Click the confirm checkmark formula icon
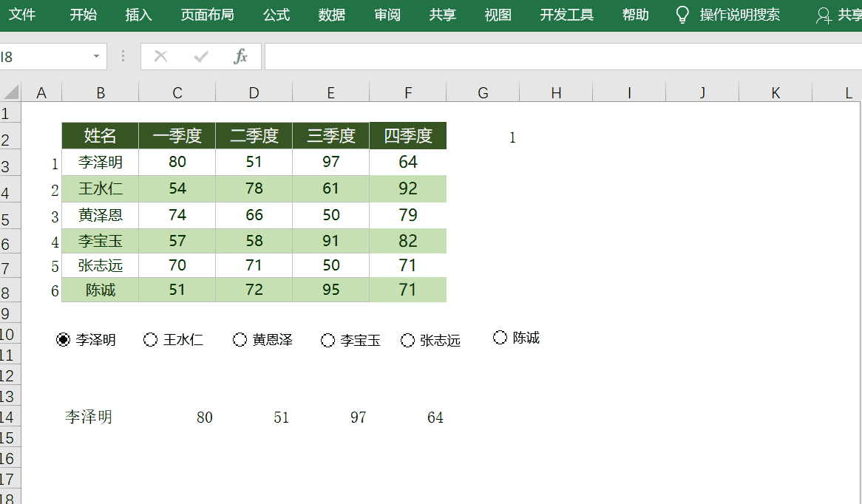The image size is (862, 504). [201, 56]
